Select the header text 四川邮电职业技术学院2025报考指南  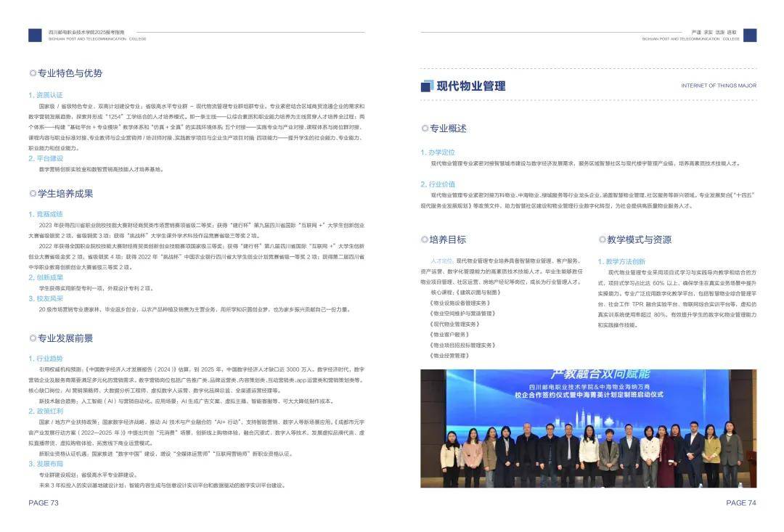86,32
